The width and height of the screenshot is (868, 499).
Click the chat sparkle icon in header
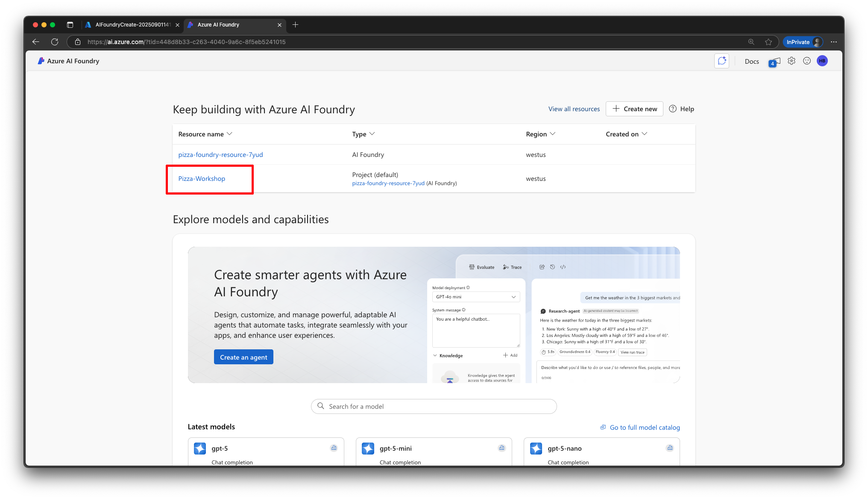point(721,61)
